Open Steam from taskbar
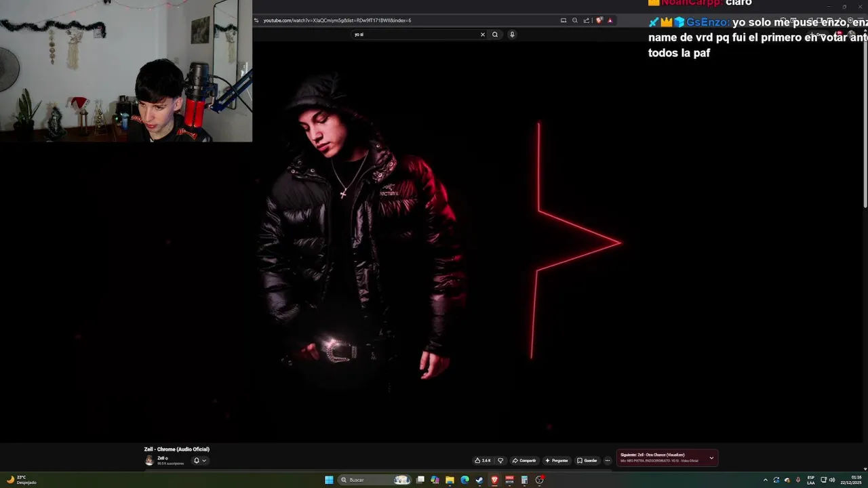This screenshot has width=868, height=488. pos(479,480)
